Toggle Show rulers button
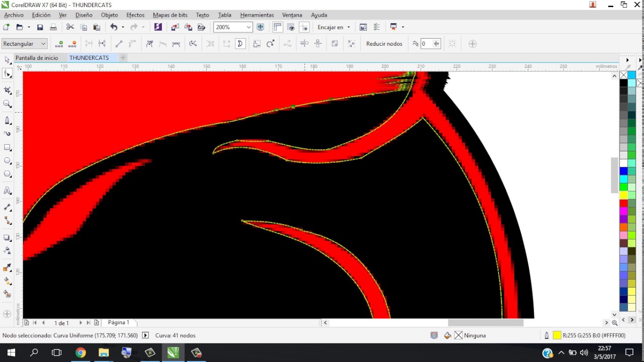Viewport: 644px width, 362px height. click(x=278, y=27)
